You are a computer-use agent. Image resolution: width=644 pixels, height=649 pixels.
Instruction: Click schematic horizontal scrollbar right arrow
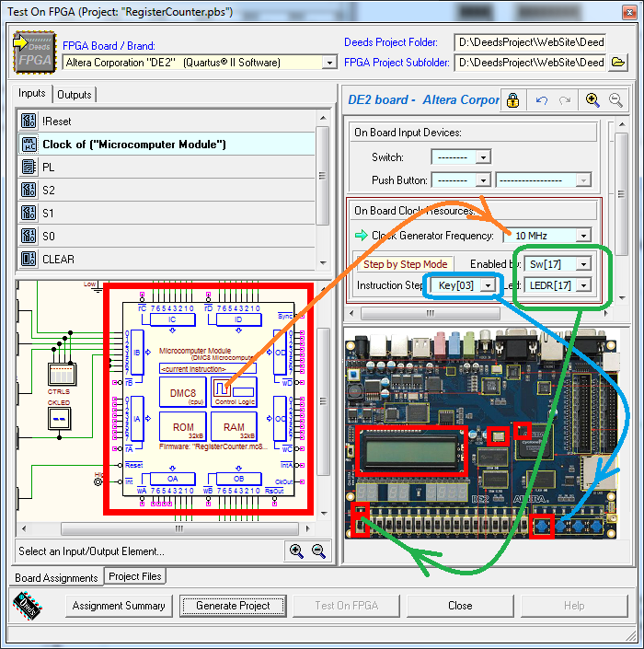click(x=307, y=528)
